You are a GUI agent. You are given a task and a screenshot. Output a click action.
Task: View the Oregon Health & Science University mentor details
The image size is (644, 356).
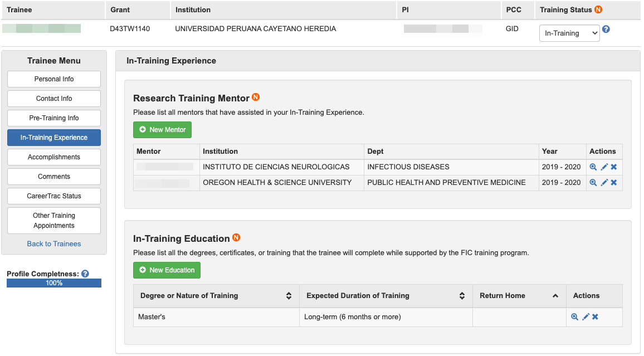point(593,183)
